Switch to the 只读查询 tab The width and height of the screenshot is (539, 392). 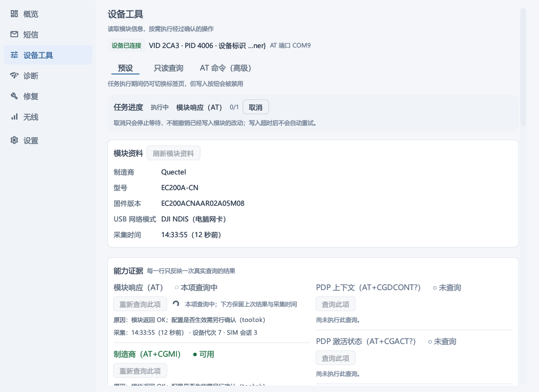169,68
